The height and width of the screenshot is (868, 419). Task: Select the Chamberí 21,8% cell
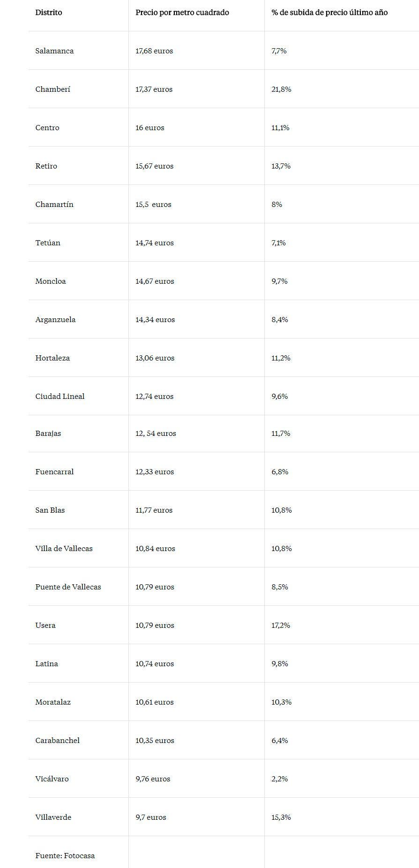tap(281, 89)
